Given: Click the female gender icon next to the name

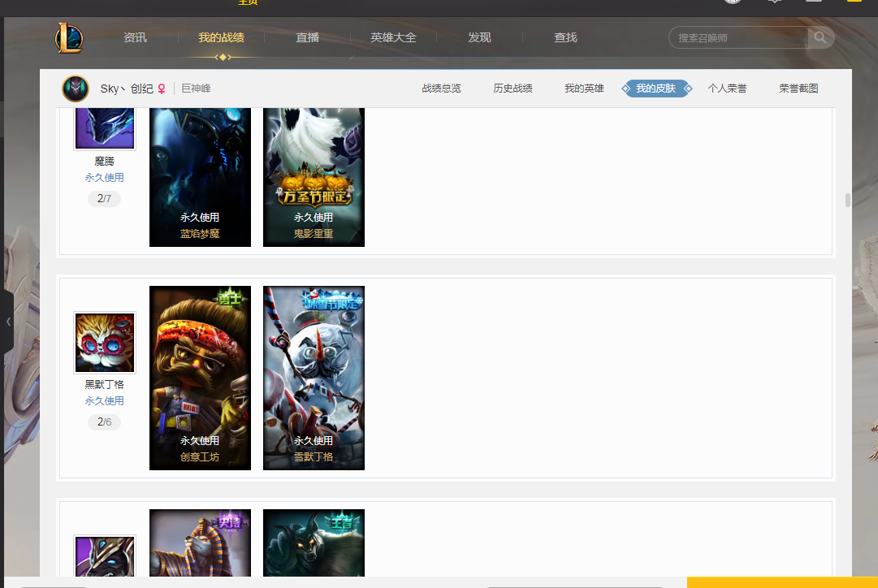Looking at the screenshot, I should coord(162,89).
